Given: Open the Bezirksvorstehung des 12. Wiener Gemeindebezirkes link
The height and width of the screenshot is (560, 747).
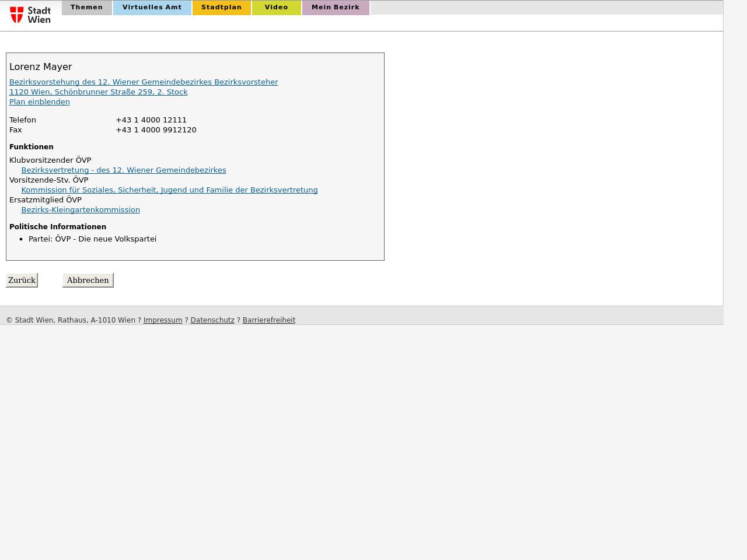Looking at the screenshot, I should coord(144,82).
